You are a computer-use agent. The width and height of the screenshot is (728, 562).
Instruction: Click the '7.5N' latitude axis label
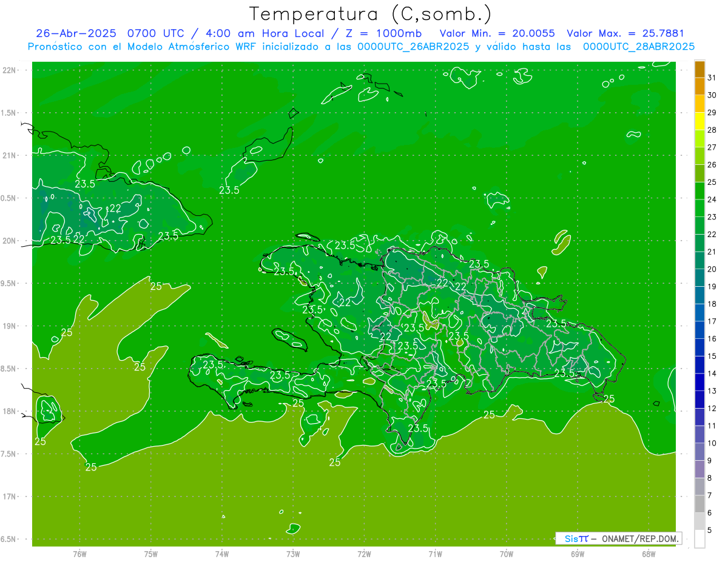click(x=9, y=454)
